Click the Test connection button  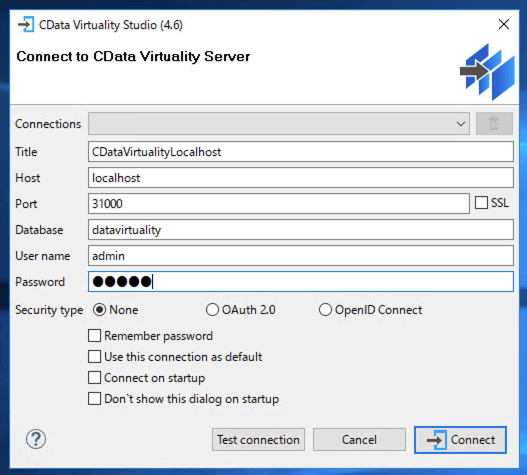click(258, 439)
